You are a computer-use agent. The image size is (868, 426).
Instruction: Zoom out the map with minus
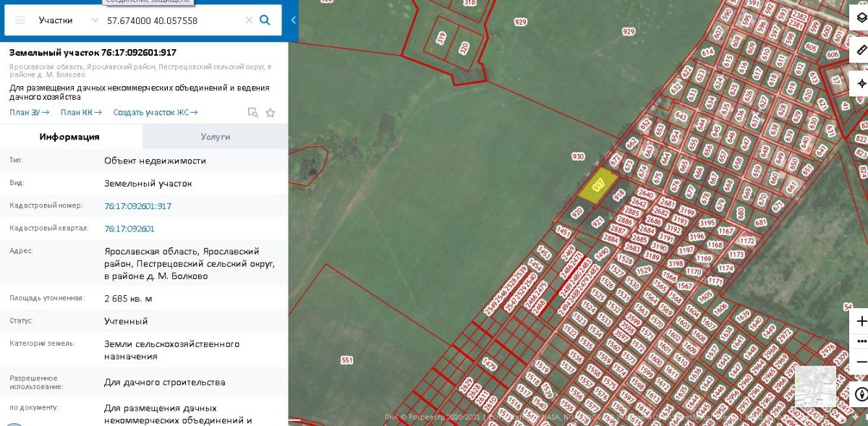(x=861, y=361)
